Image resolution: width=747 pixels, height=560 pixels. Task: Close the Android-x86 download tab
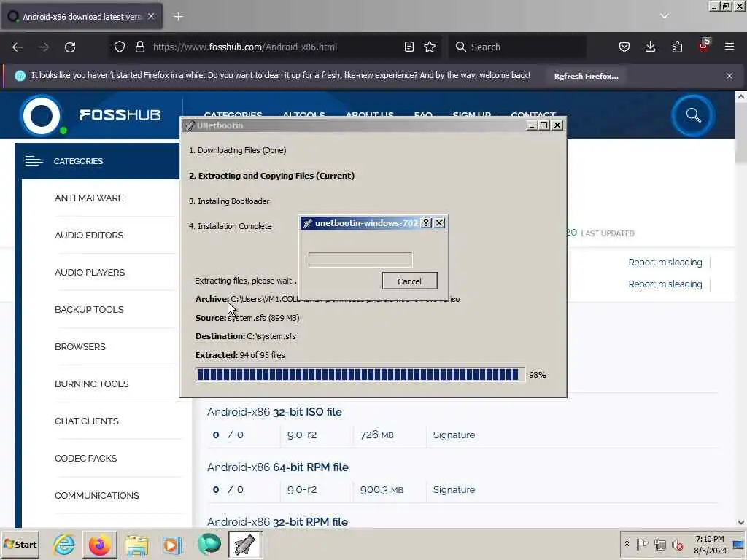(151, 16)
